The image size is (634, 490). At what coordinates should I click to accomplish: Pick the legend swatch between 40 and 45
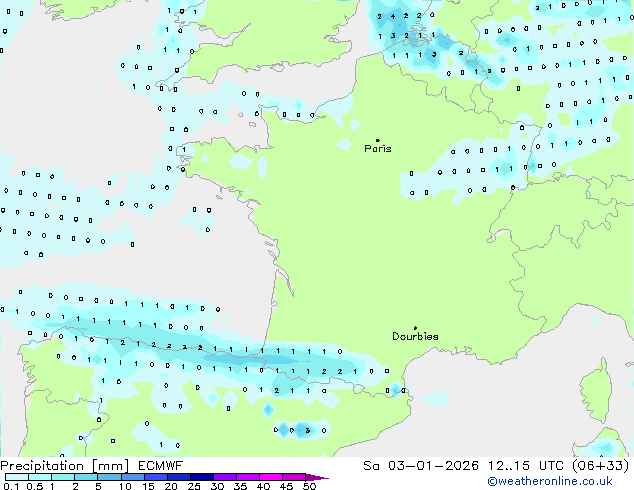tap(271, 477)
